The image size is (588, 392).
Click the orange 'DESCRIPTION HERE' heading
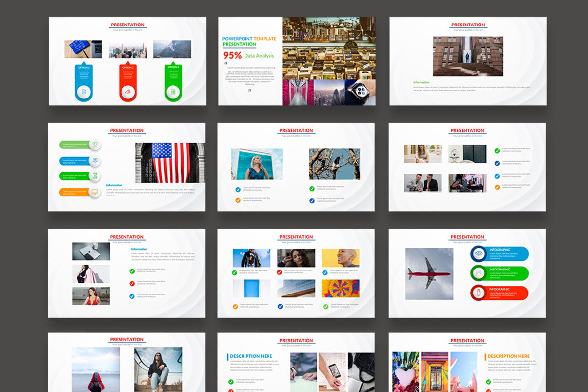(x=509, y=356)
